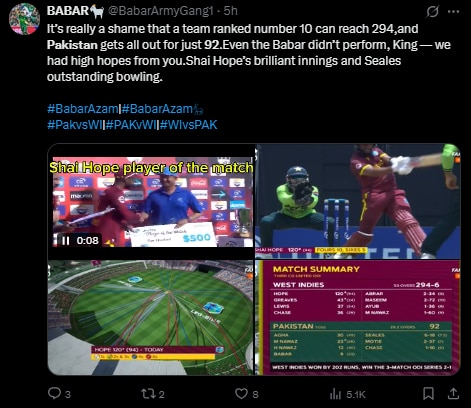Open the 5h post timestamp
Viewport: 471px width, 408px height.
coord(230,11)
